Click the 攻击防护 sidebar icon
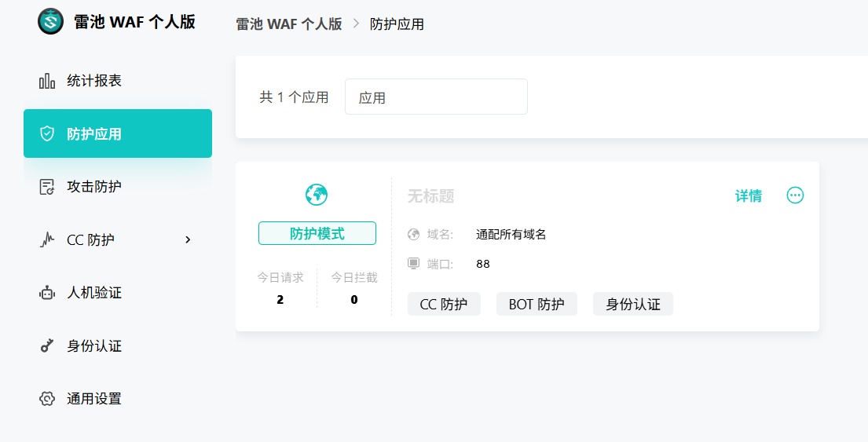Viewport: 868px width, 442px height. tap(47, 187)
